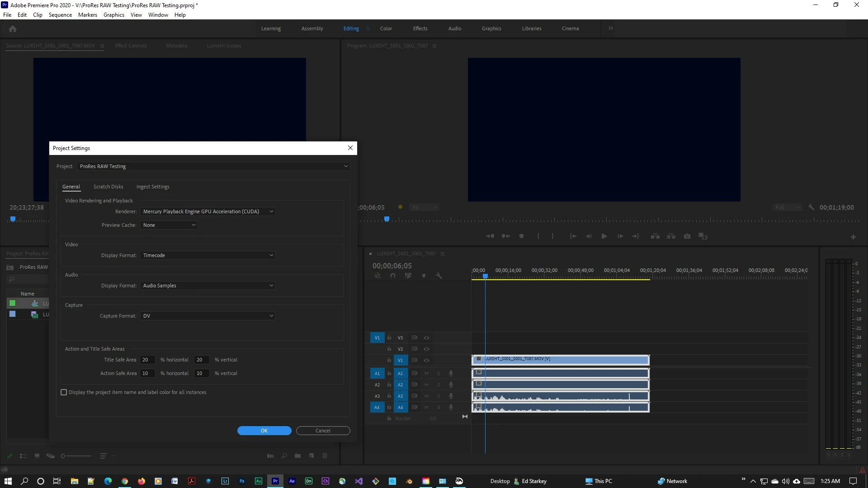Open Premiere Pro from the taskbar
Image resolution: width=868 pixels, height=488 pixels.
(275, 481)
